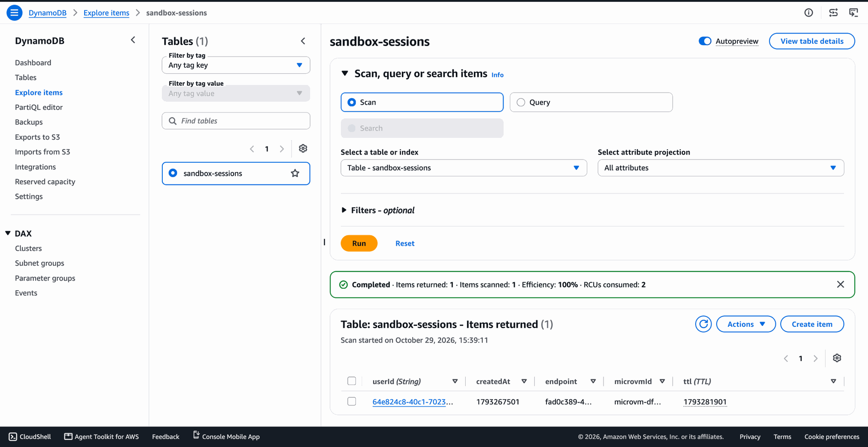Open Agent Toolkit for AWS

pyautogui.click(x=101, y=437)
